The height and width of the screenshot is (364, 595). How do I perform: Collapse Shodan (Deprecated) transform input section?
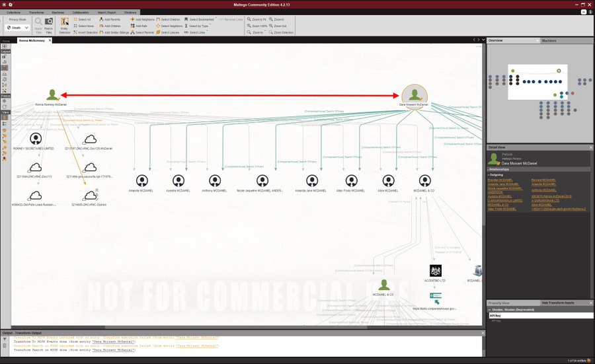[x=489, y=310]
